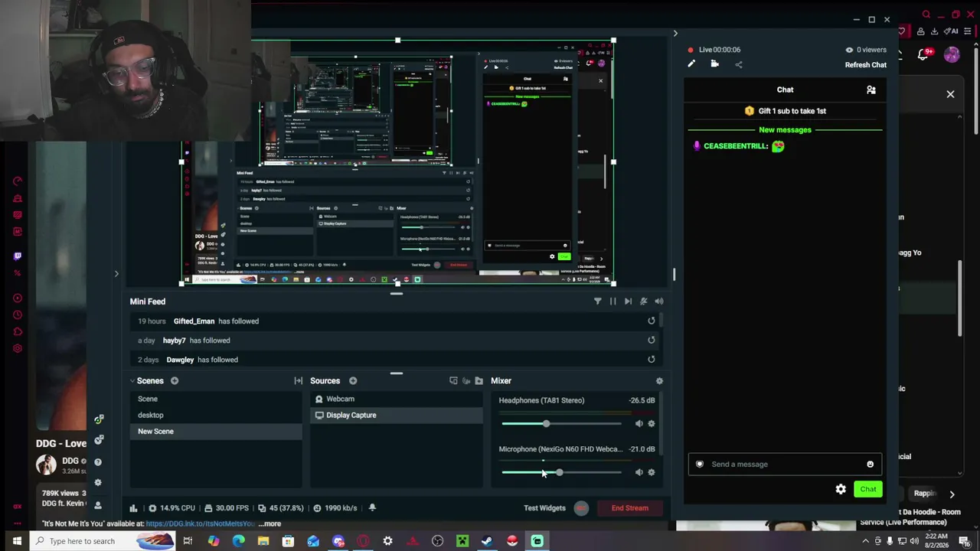Add a new source with plus icon
This screenshot has width=980, height=551.
353,381
